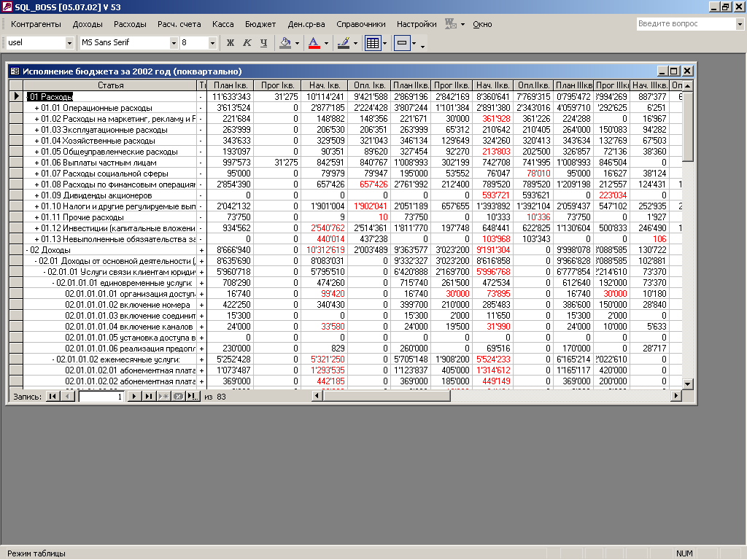The image size is (747, 560).
Task: Jump to the last record
Action: point(148,396)
